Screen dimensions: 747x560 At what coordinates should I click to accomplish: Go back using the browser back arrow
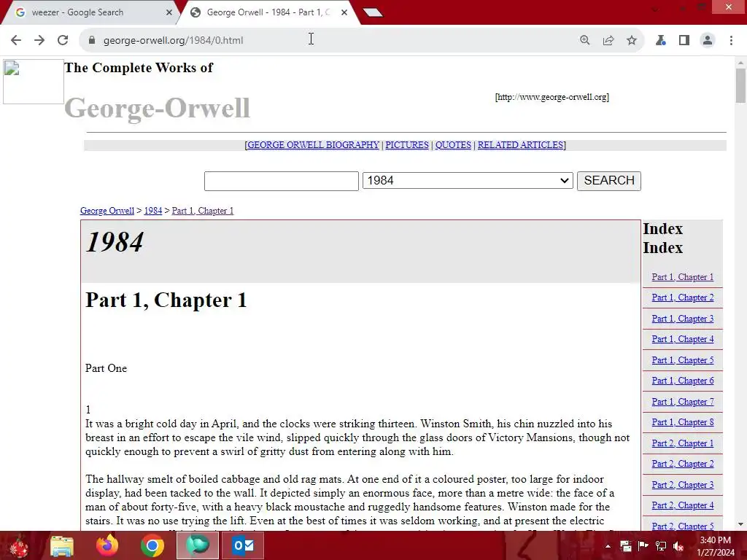click(16, 40)
